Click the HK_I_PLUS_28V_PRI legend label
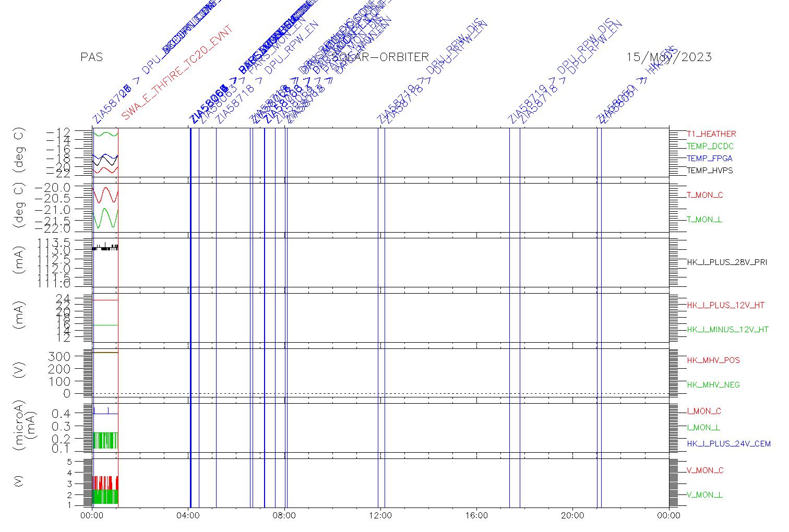This screenshot has width=789, height=532. pos(727,262)
